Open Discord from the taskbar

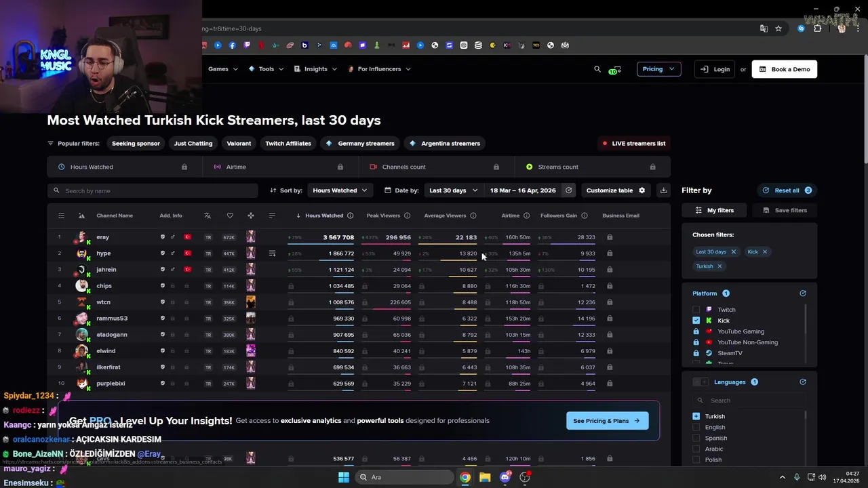point(505,477)
